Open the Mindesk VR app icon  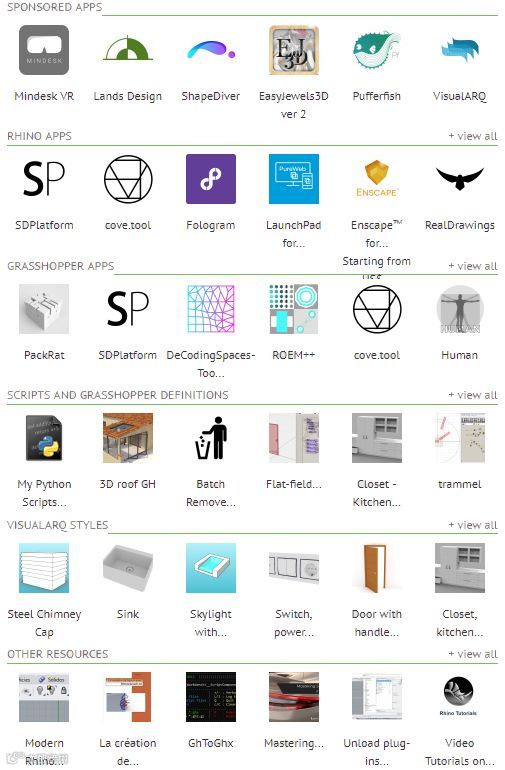tap(44, 50)
